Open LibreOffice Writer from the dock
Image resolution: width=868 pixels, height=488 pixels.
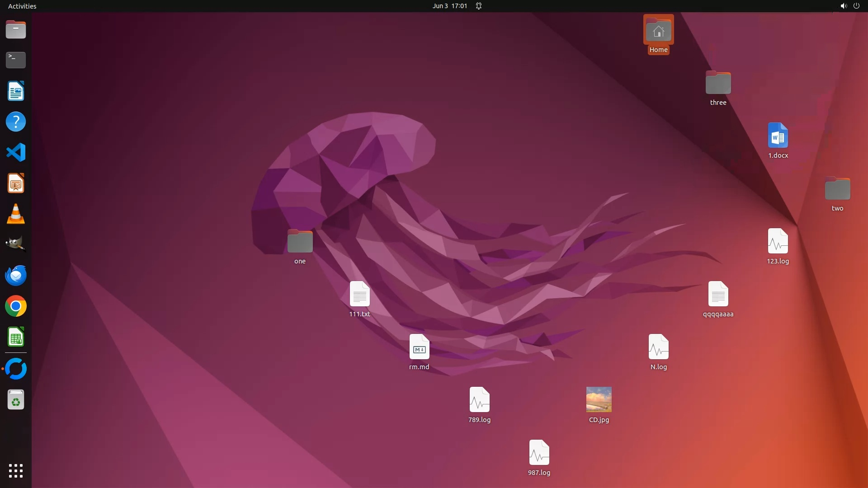(x=16, y=91)
